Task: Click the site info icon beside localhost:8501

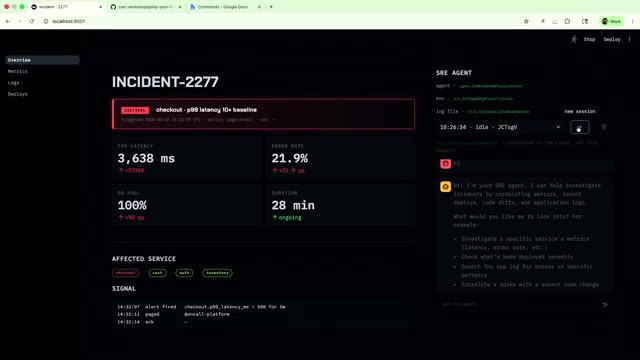Action: pyautogui.click(x=46, y=21)
